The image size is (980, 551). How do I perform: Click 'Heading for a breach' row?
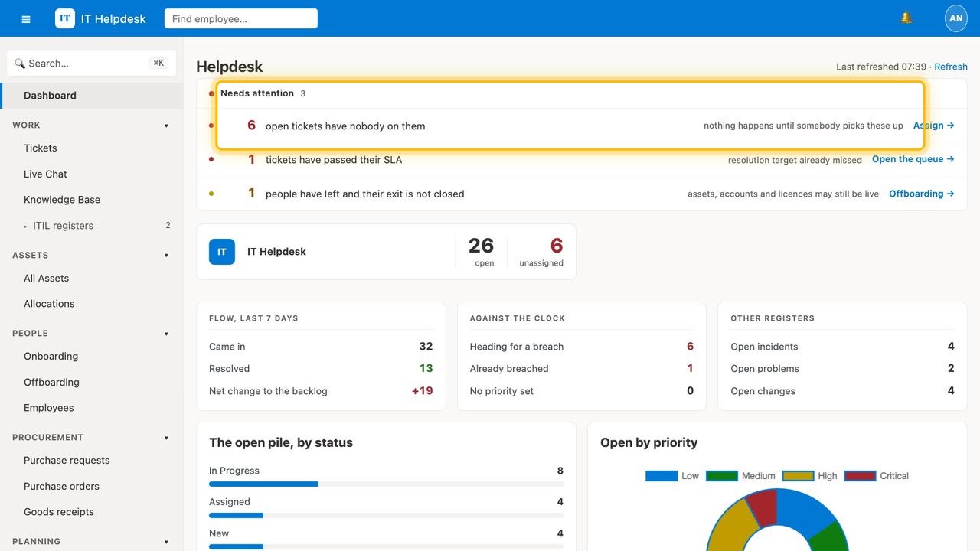582,347
